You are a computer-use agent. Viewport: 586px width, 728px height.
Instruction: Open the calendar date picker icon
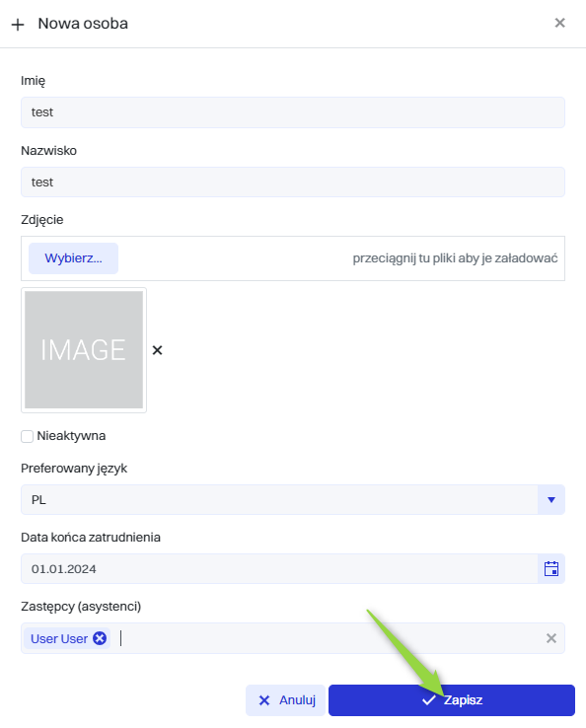551,569
